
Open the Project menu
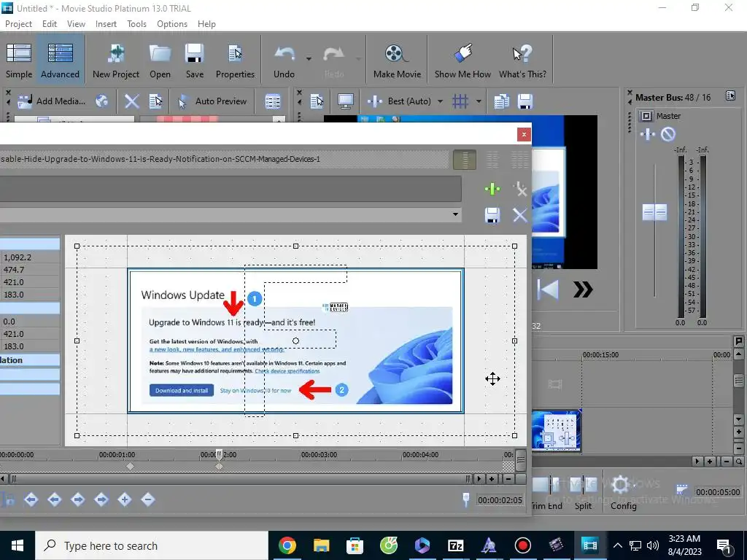[18, 24]
